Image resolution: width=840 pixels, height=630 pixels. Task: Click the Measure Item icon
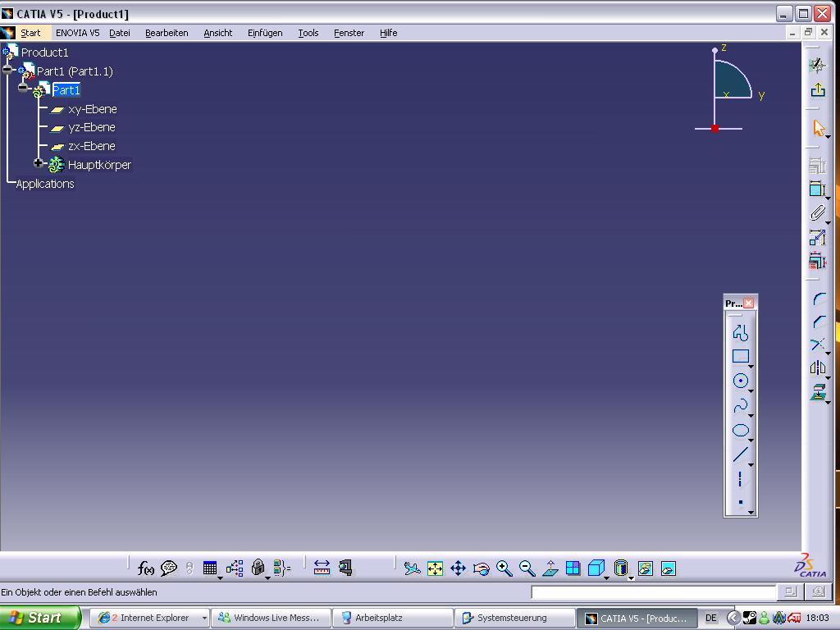pyautogui.click(x=345, y=568)
